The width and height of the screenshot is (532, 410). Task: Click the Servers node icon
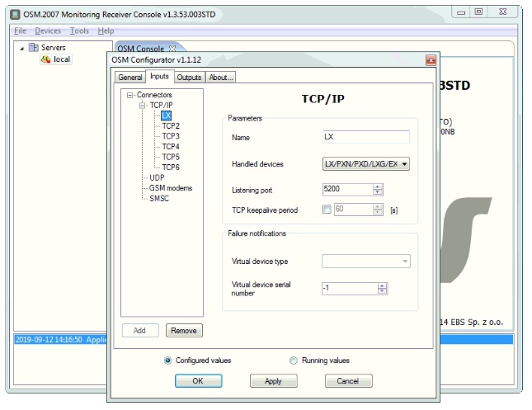tap(33, 48)
